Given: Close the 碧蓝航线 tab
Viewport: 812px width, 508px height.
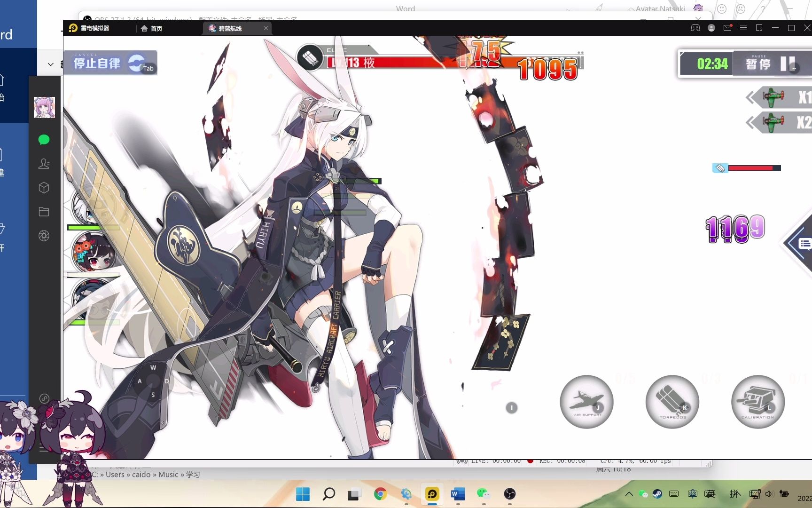Looking at the screenshot, I should tap(266, 29).
